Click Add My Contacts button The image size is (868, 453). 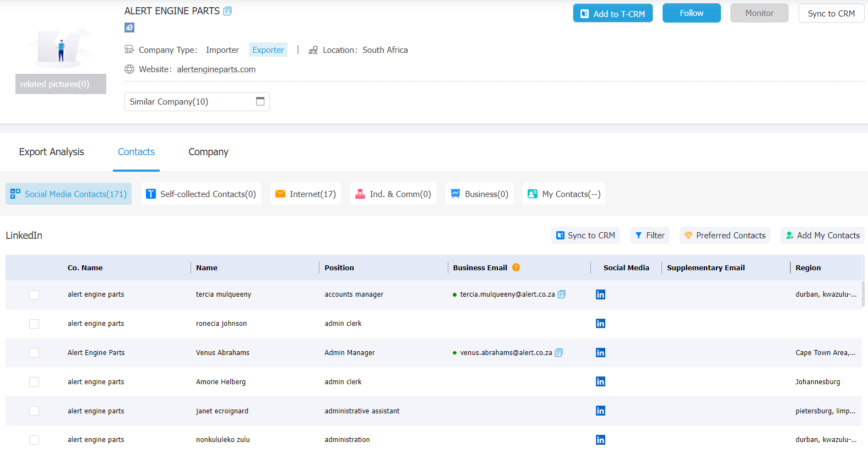point(823,236)
